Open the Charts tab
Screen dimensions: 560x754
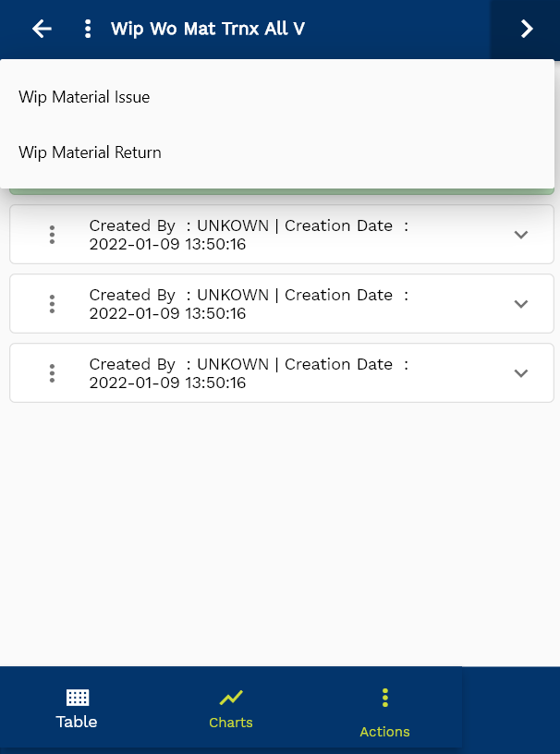click(x=231, y=709)
